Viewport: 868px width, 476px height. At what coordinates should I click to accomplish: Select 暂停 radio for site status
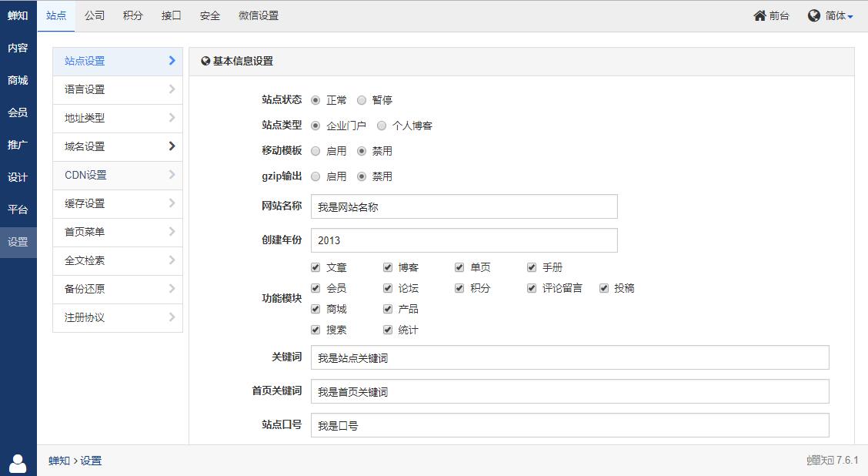tap(362, 100)
